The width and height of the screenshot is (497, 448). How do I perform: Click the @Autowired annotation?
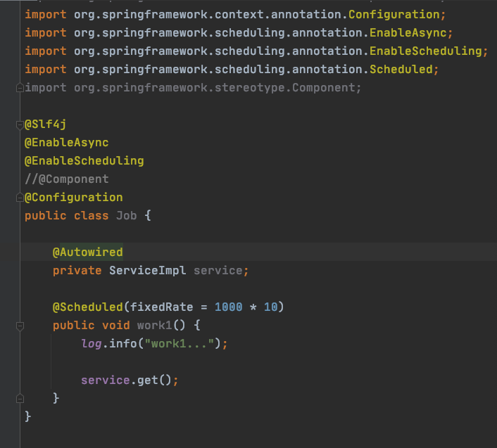(x=88, y=252)
